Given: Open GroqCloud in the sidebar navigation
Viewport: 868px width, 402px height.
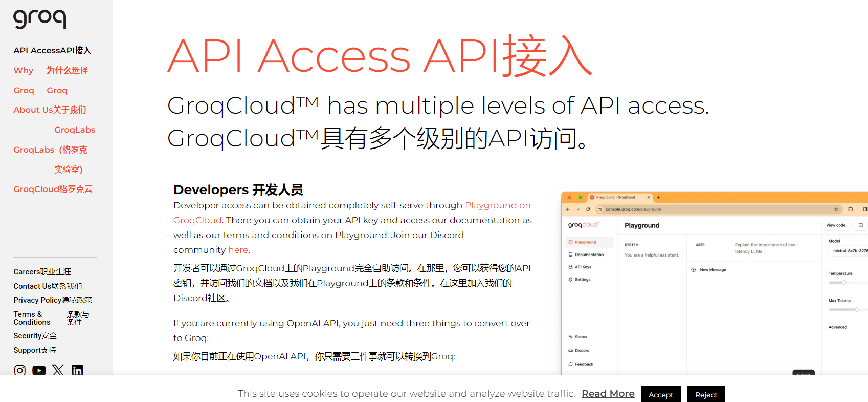Looking at the screenshot, I should 53,189.
